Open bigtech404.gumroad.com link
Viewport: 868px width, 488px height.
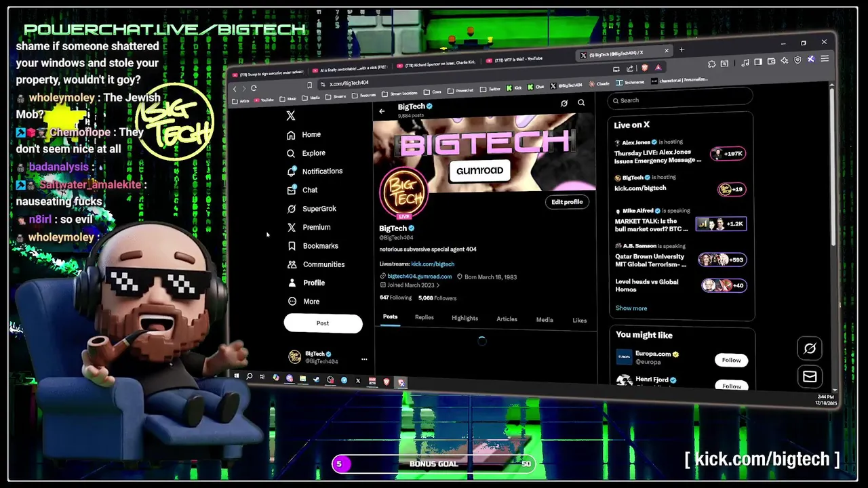419,277
